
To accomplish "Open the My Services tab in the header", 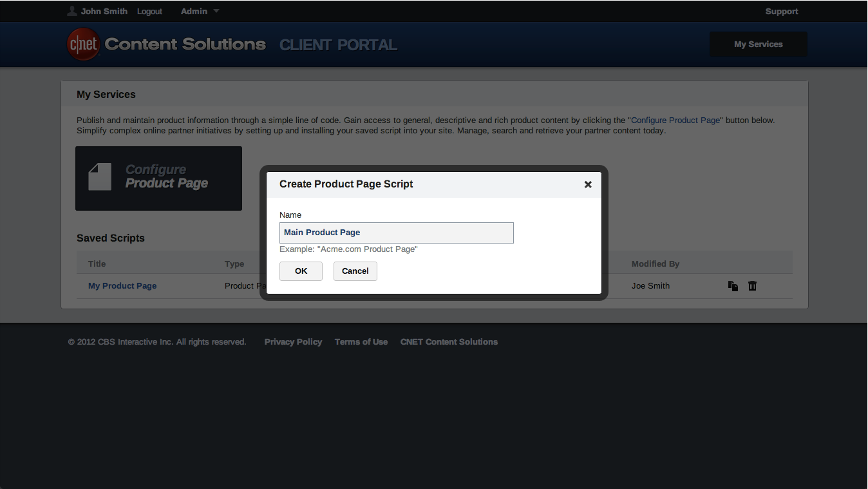I will 758,44.
